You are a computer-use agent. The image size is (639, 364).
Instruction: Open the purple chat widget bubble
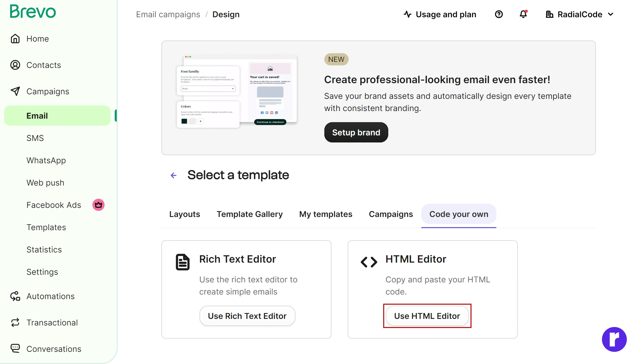click(614, 339)
